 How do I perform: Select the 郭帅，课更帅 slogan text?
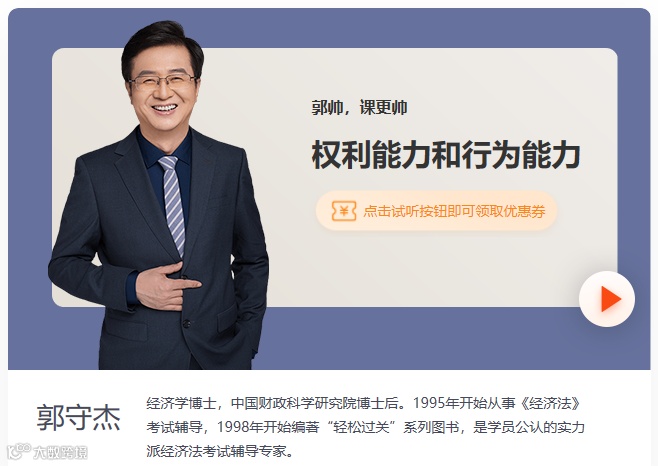click(x=359, y=107)
